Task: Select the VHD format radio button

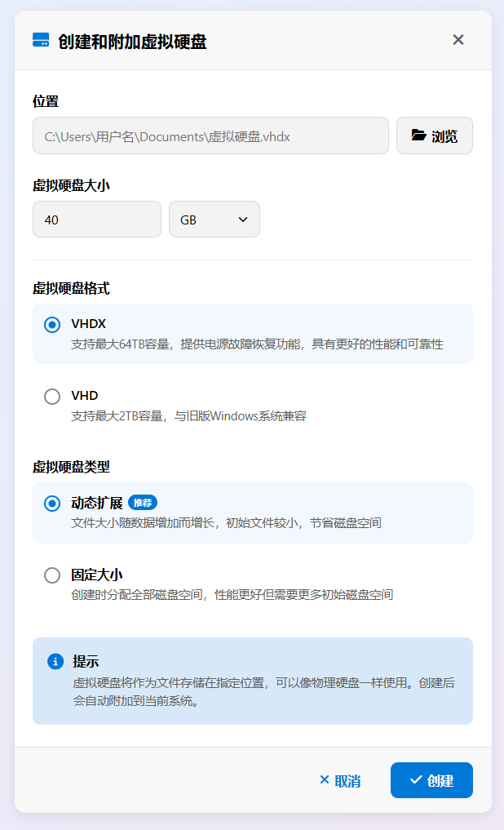Action: coord(52,397)
